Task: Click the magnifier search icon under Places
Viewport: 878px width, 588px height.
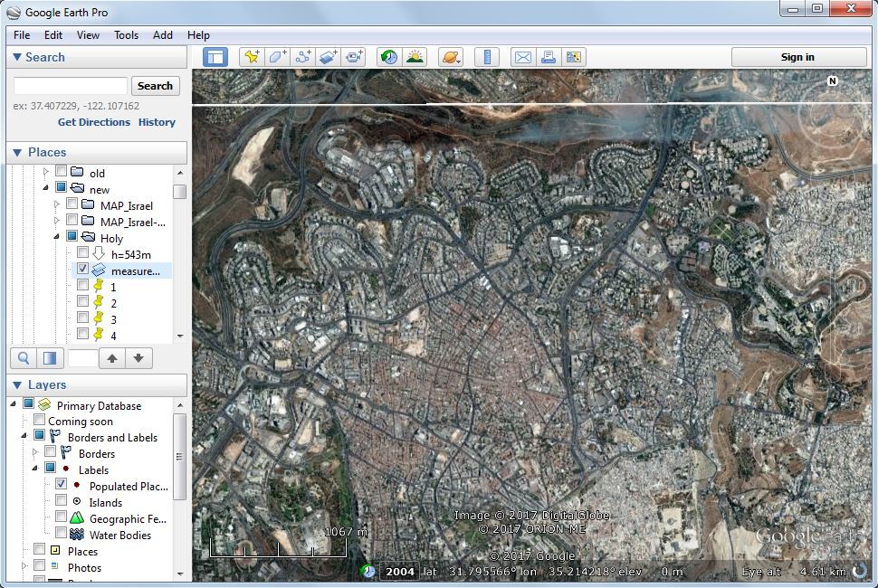Action: (x=24, y=358)
